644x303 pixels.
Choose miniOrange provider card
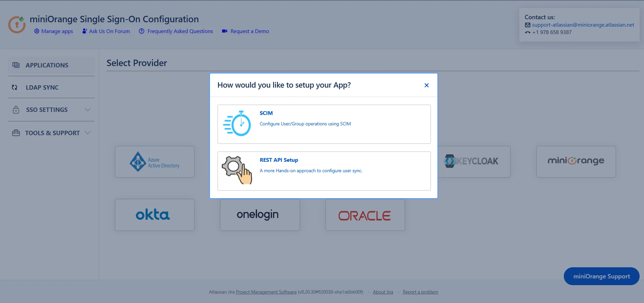pyautogui.click(x=576, y=162)
